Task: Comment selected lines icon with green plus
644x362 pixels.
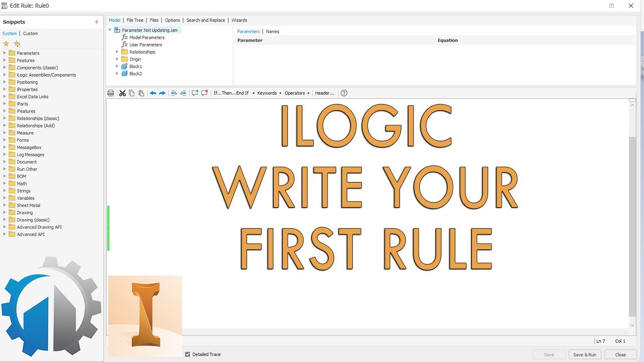Action: 195,93
